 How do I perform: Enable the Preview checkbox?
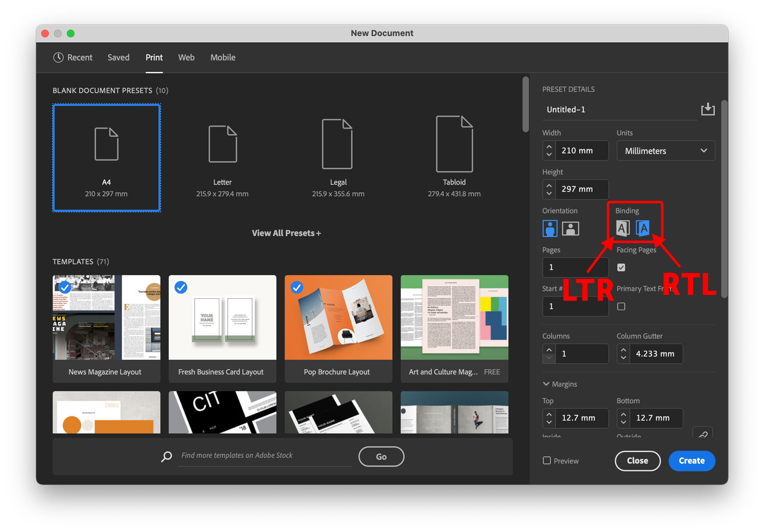[547, 460]
